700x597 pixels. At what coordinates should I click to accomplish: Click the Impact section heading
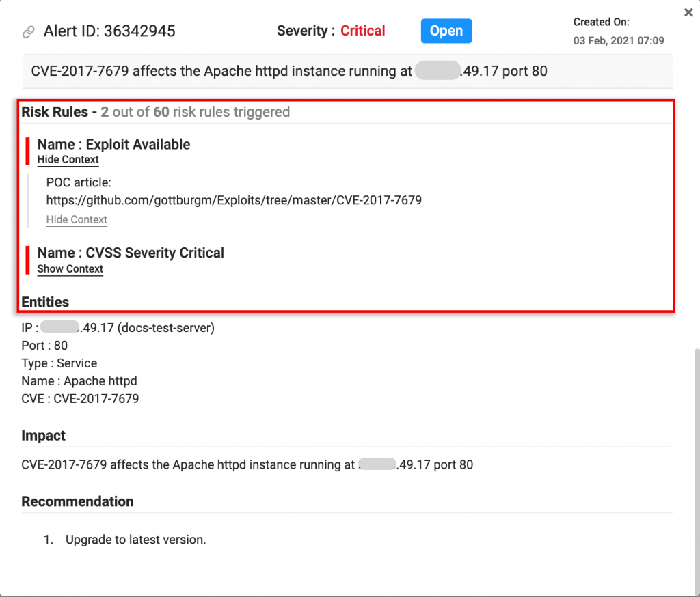[x=43, y=436]
